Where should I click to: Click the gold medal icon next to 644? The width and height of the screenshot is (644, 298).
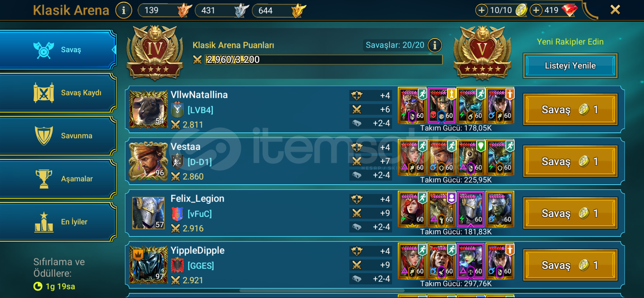[298, 10]
